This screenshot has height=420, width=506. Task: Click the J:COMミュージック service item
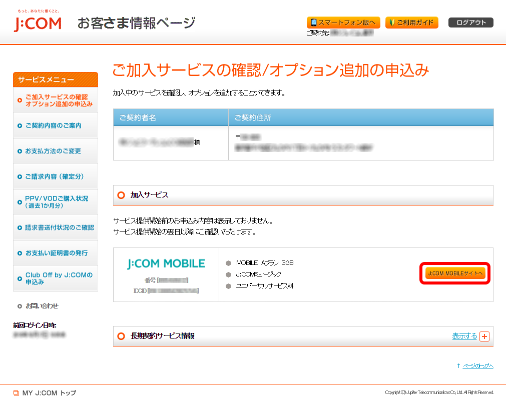(x=258, y=274)
